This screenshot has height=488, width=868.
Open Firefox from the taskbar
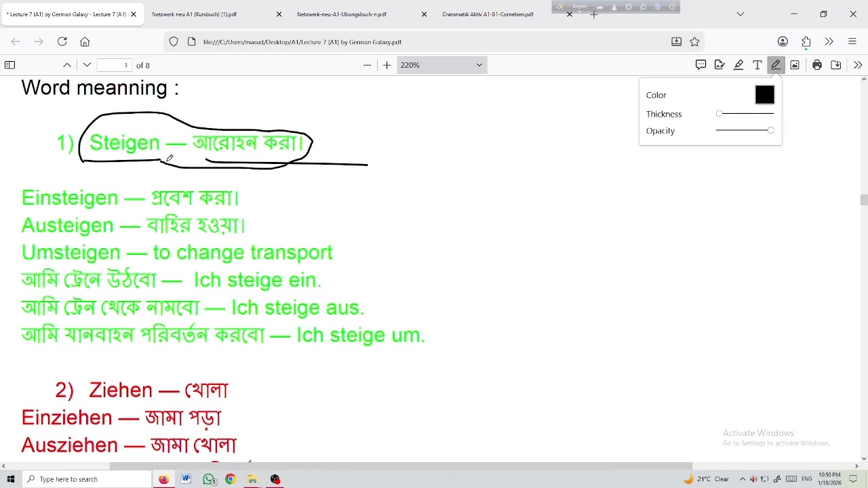coord(163,479)
